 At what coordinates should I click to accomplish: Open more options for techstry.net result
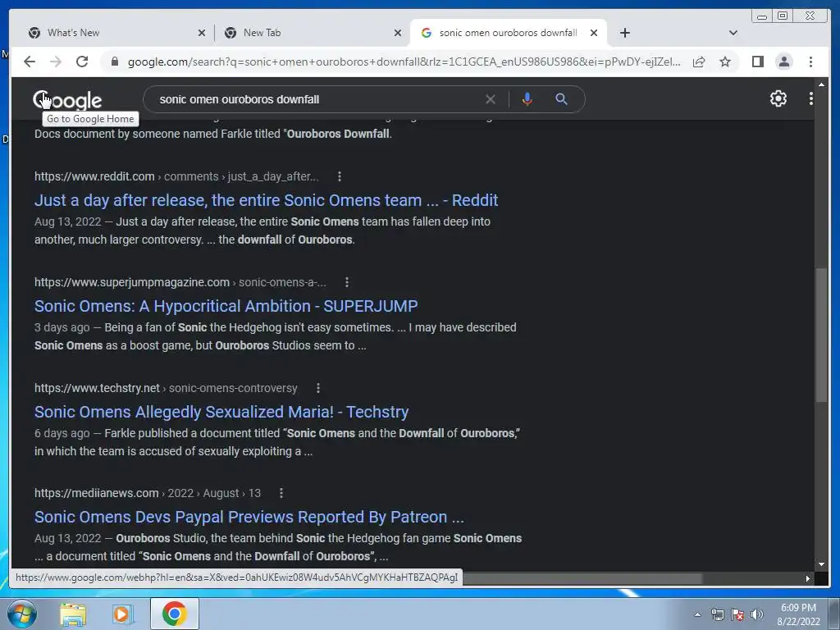point(317,388)
